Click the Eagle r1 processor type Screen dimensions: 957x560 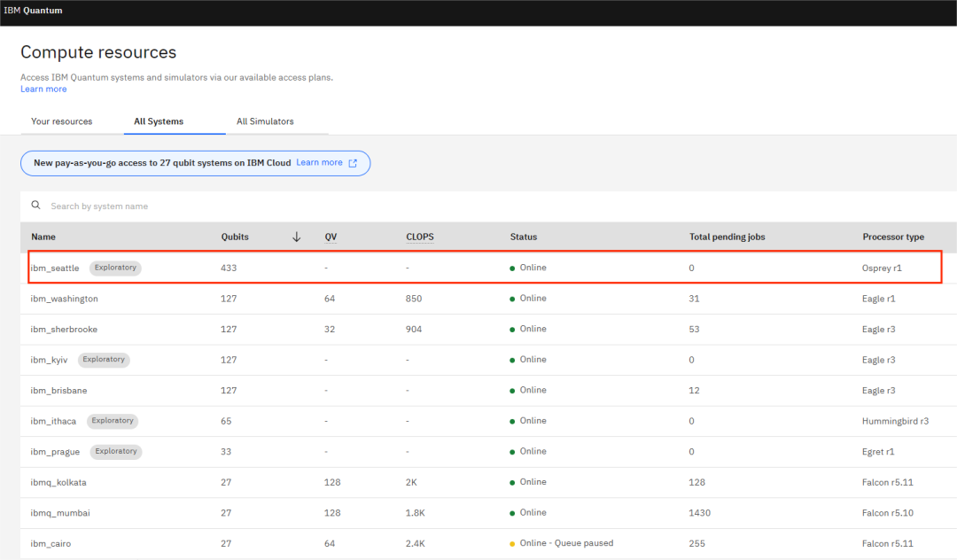879,299
